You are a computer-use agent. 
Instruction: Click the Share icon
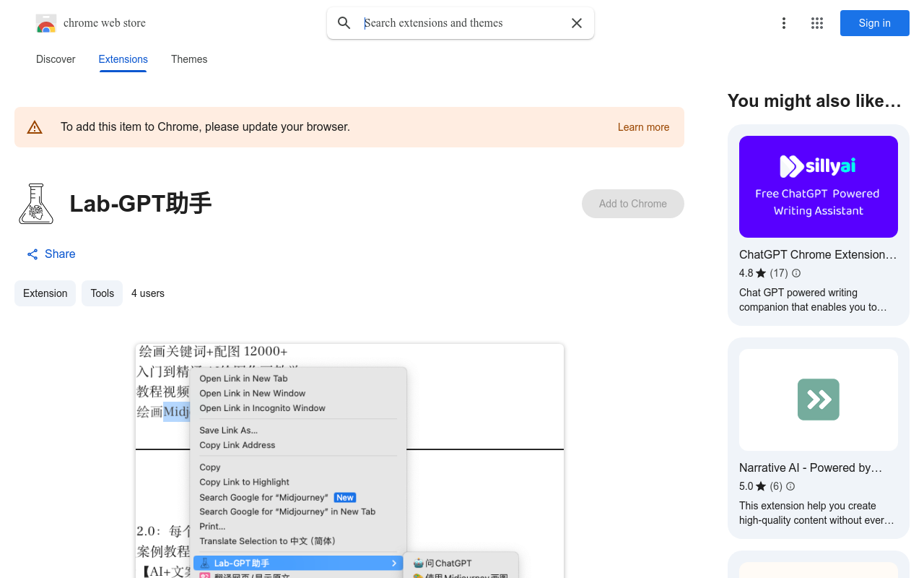(32, 254)
